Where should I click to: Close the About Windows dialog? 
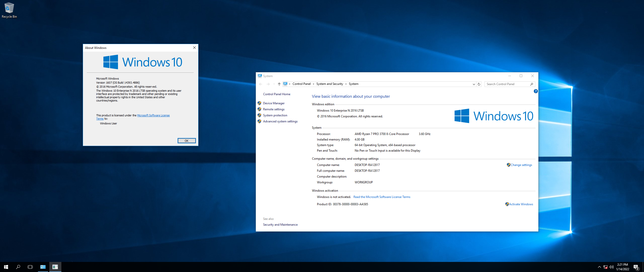pyautogui.click(x=194, y=48)
